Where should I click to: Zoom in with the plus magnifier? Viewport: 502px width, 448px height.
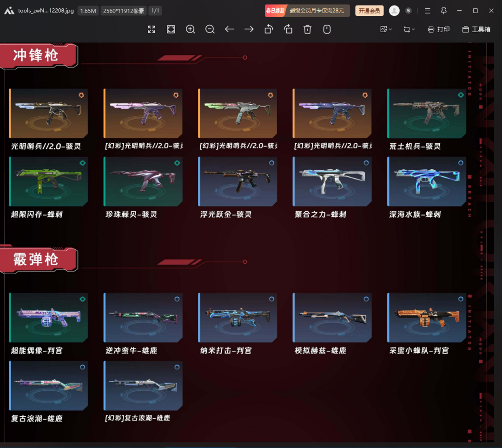tap(191, 29)
